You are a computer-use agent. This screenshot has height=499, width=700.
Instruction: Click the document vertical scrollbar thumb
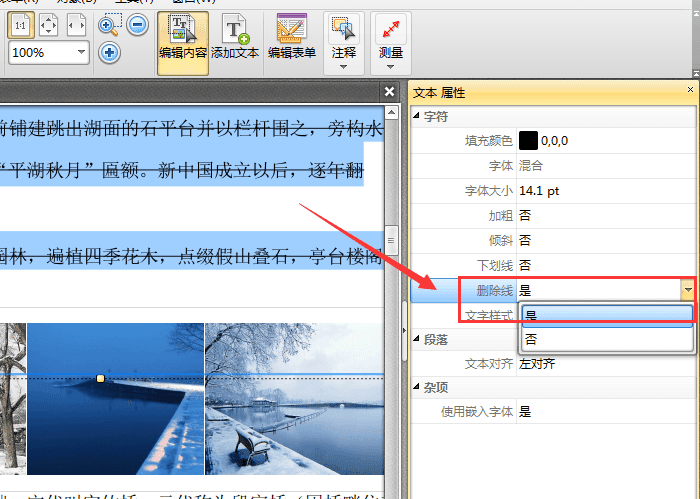(x=392, y=240)
